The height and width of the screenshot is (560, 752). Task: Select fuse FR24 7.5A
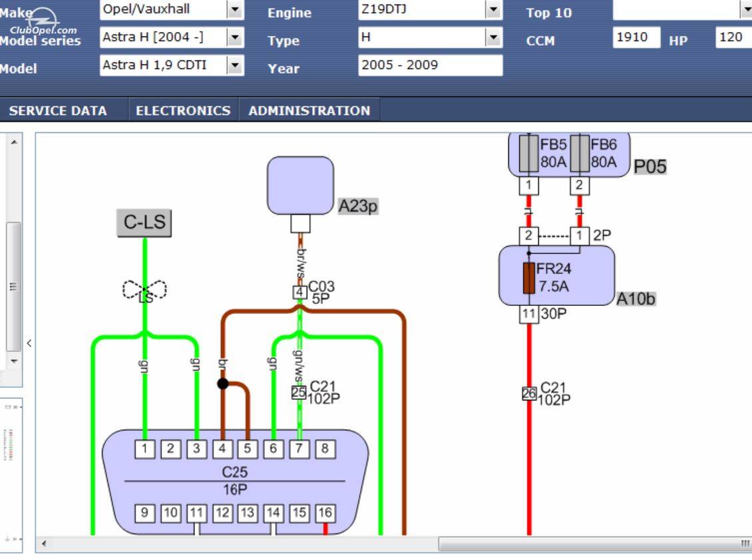click(x=529, y=278)
